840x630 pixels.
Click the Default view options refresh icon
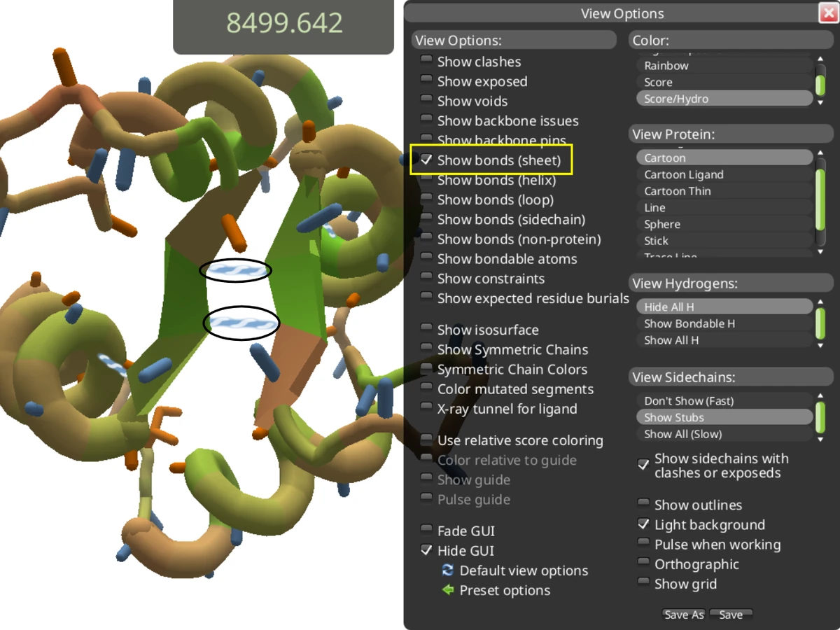pos(447,570)
